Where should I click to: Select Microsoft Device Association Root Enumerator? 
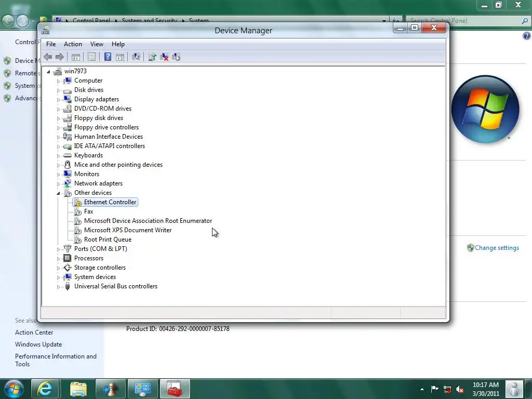point(148,221)
